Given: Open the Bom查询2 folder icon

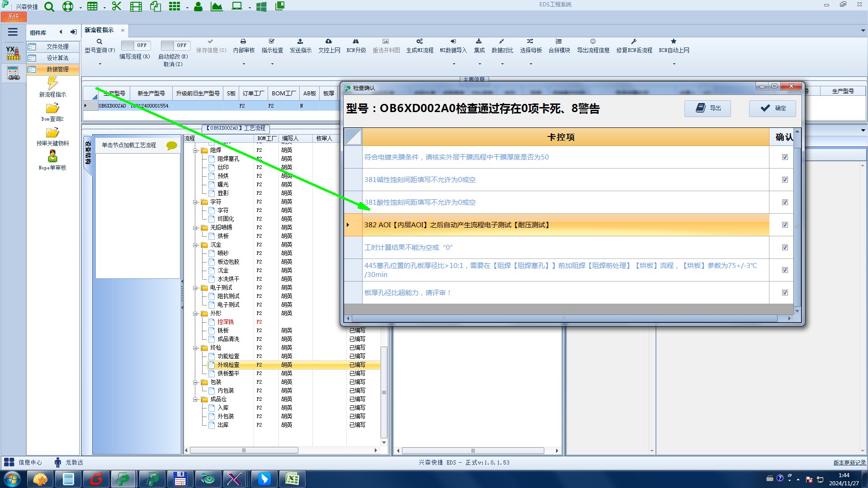Looking at the screenshot, I should tap(52, 108).
